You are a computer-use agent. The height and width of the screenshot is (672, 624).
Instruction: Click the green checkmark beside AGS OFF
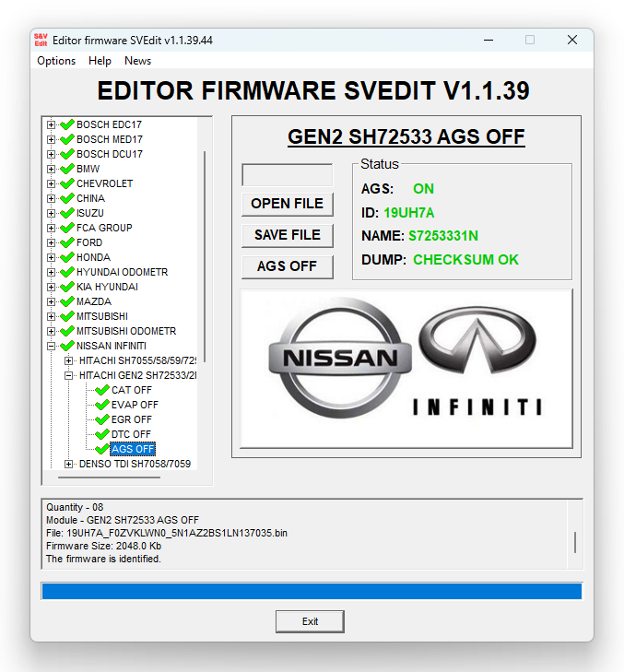102,449
